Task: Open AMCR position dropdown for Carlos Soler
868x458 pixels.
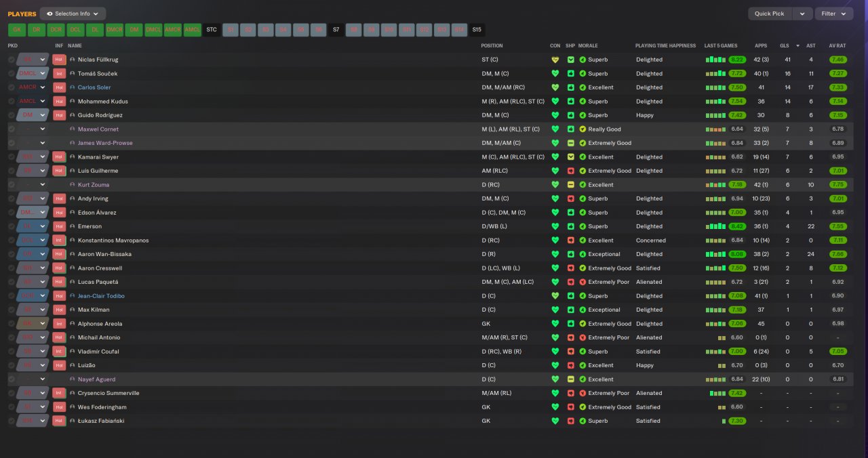Action: coord(33,87)
